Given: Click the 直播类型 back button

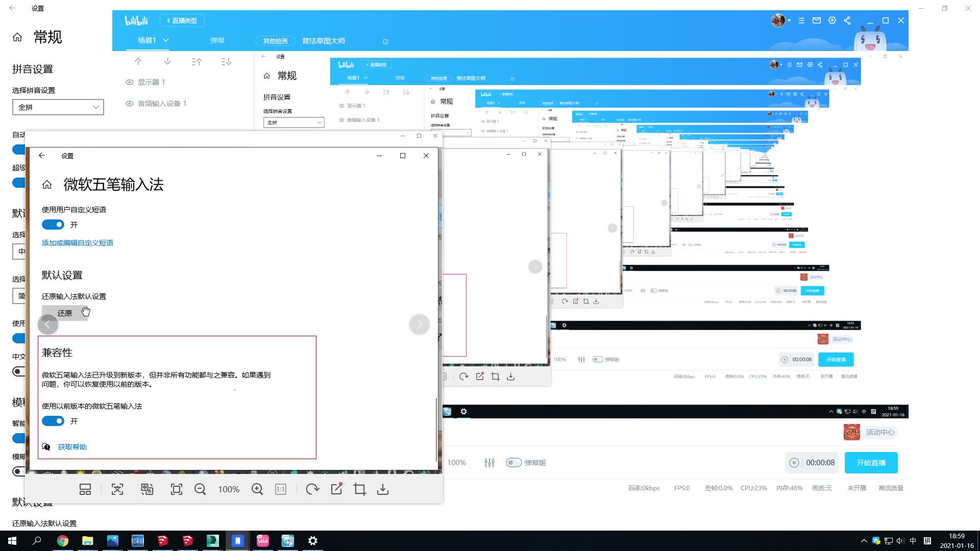Looking at the screenshot, I should point(182,20).
